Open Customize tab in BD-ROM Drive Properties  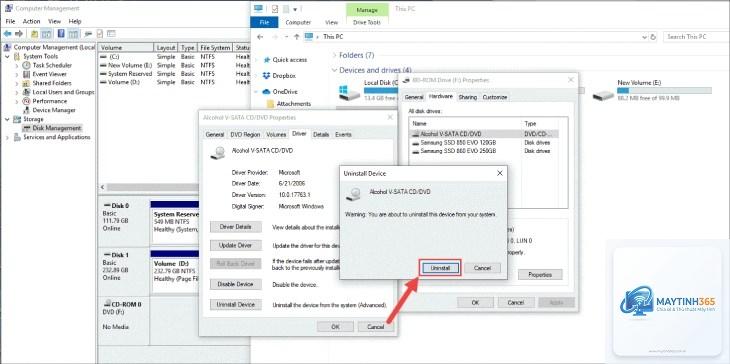pyautogui.click(x=494, y=97)
